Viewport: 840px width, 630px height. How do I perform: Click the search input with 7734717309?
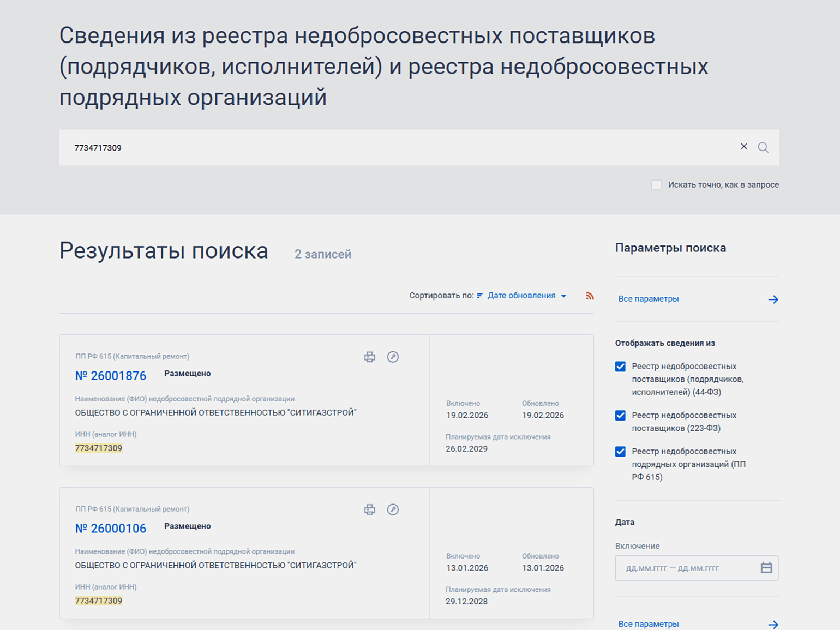coord(382,147)
